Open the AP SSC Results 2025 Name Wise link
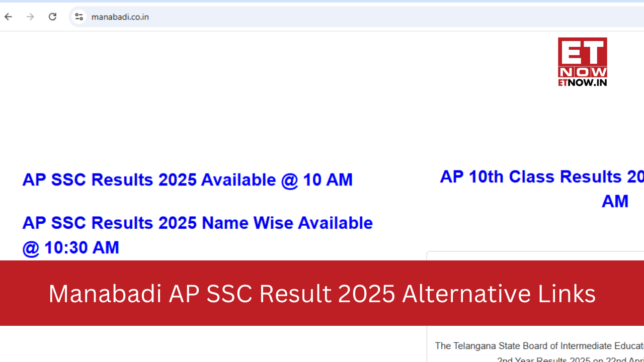This screenshot has width=644, height=362. tap(198, 223)
